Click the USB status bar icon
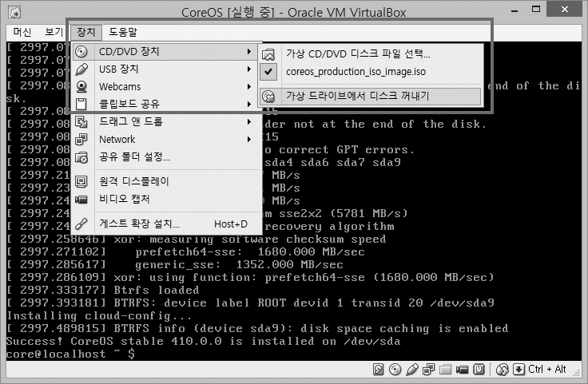This screenshot has width=588, height=384. point(411,370)
